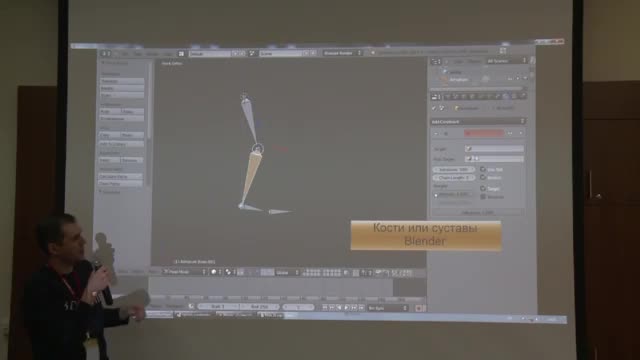Jump to the last frame in the timeline

(x=362, y=308)
